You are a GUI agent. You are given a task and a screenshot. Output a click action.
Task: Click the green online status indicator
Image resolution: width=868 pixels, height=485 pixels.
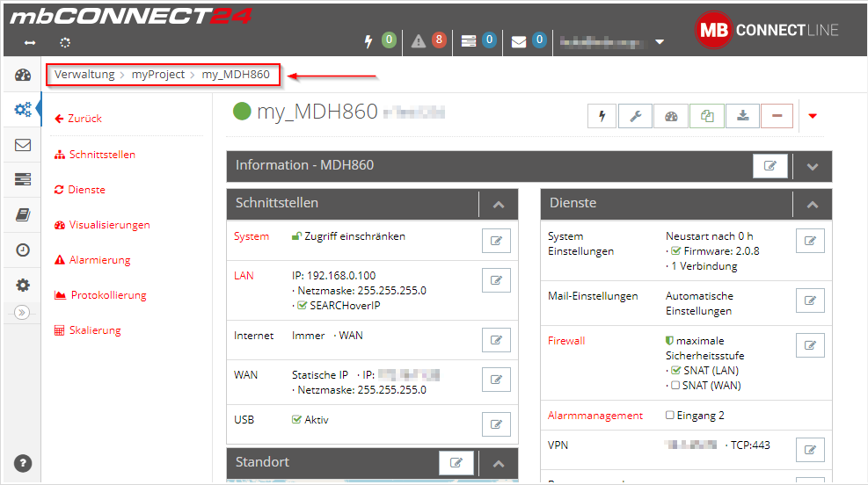242,112
